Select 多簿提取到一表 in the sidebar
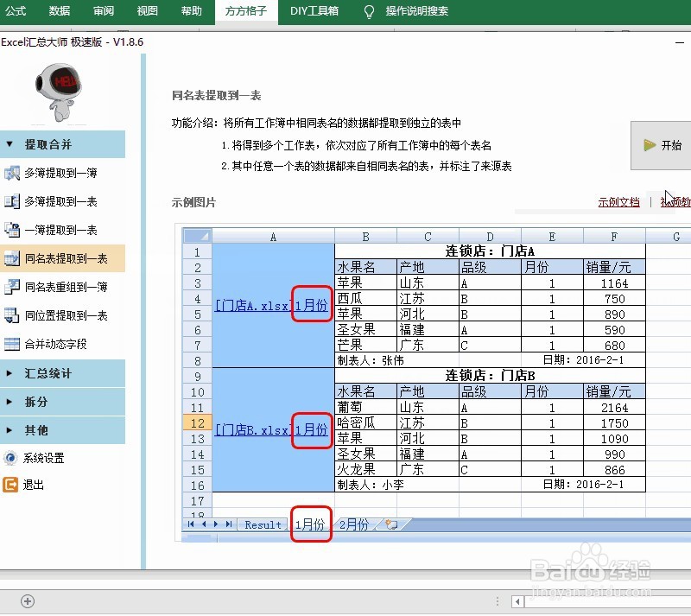Image resolution: width=691 pixels, height=616 pixels. point(62,201)
